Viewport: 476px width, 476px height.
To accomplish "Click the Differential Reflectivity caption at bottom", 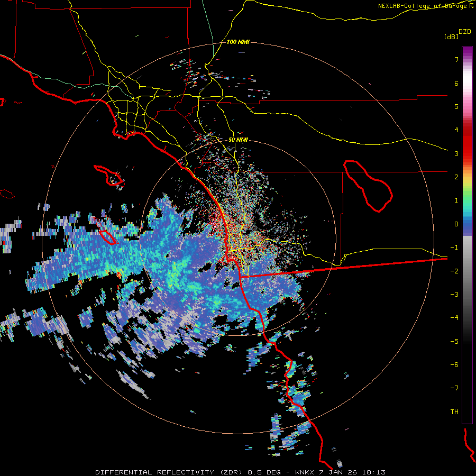I will click(240, 472).
